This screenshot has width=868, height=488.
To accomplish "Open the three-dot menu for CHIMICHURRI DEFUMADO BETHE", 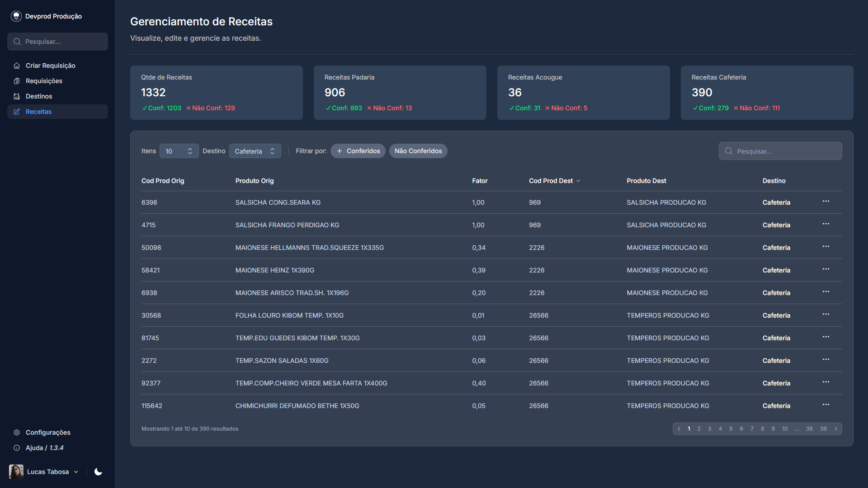I will tap(826, 405).
